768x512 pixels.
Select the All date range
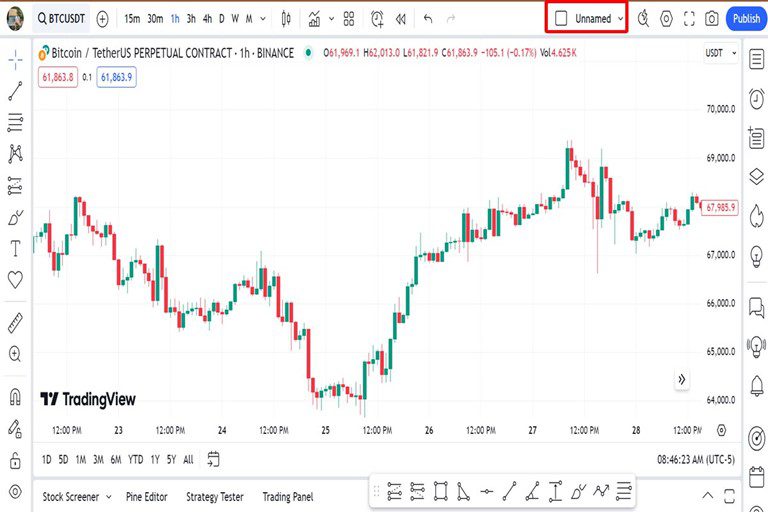[188, 460]
